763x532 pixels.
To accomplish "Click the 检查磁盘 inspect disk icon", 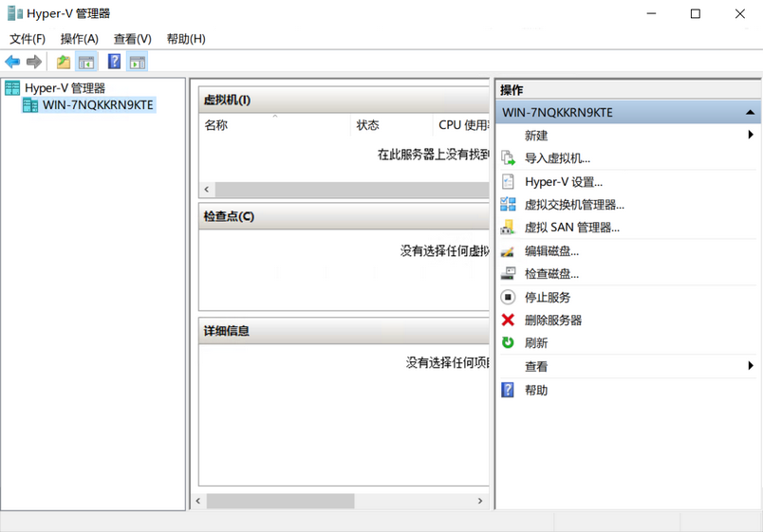I will click(x=508, y=273).
